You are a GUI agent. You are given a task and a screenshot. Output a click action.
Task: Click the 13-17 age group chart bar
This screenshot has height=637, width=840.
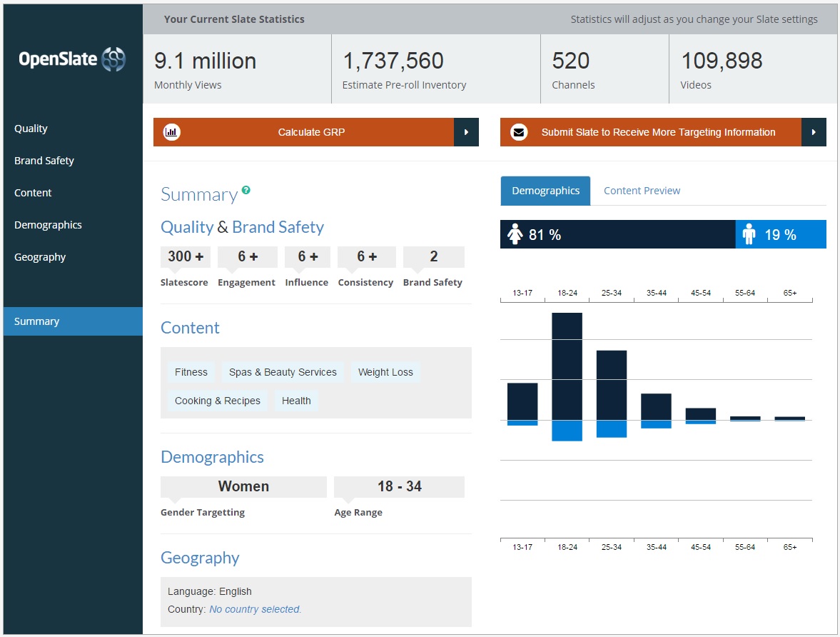coord(522,404)
